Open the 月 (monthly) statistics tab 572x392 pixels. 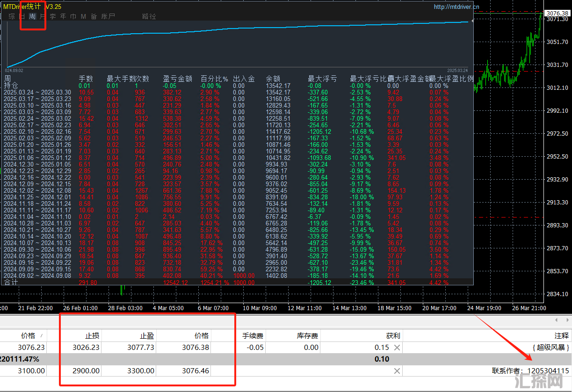click(x=43, y=16)
